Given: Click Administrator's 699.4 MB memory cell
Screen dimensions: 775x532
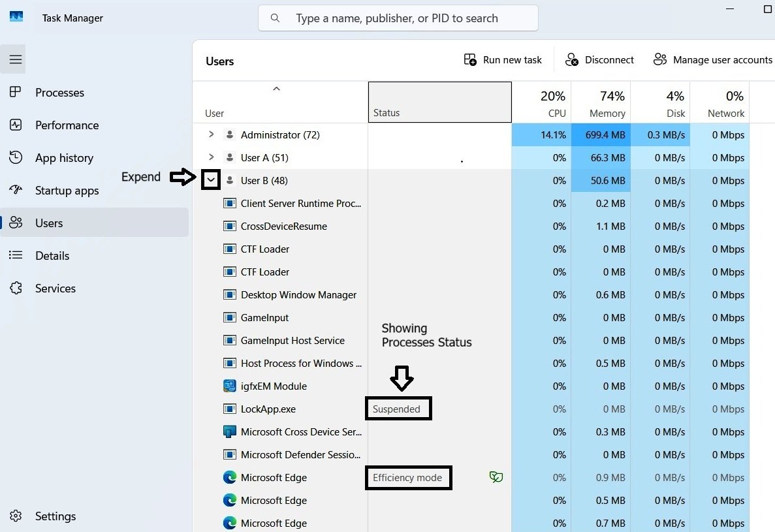Looking at the screenshot, I should [x=601, y=135].
